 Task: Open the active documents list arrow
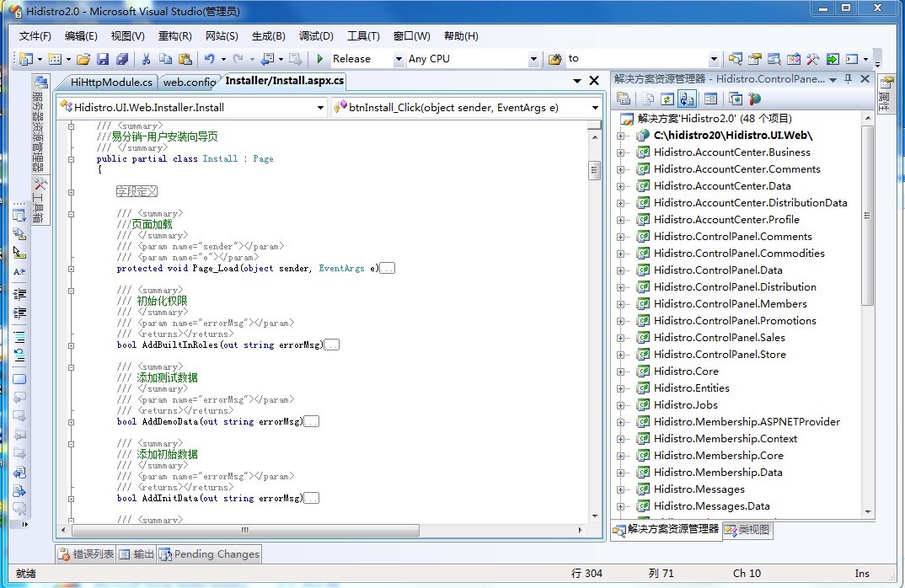point(576,81)
